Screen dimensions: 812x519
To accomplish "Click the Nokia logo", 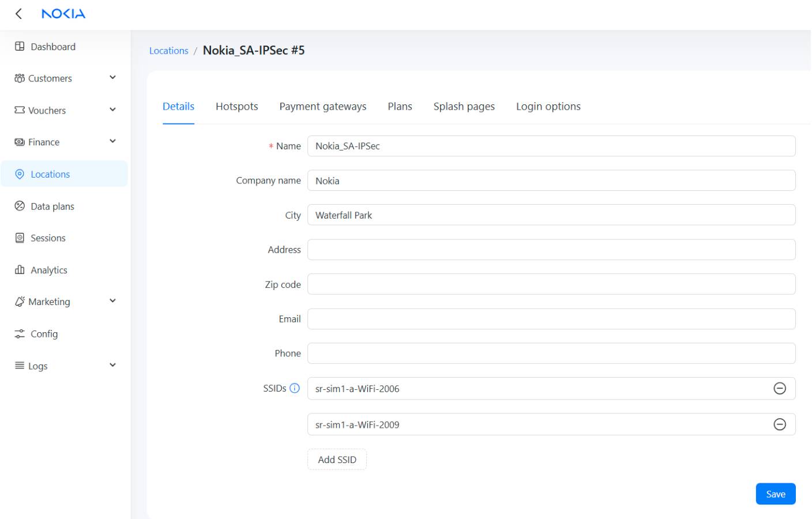I will [63, 14].
